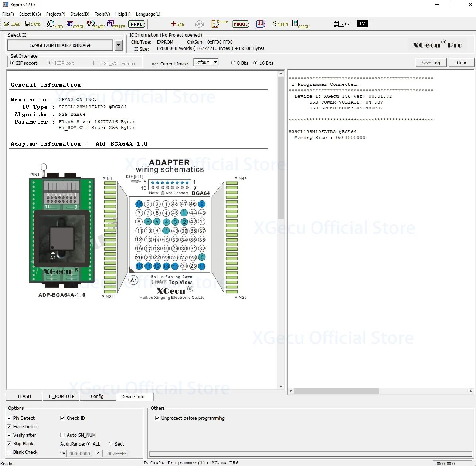Image resolution: width=476 pixels, height=466 pixels.
Task: Open the Vcc Current Imax Default dropdown
Action: 206,63
